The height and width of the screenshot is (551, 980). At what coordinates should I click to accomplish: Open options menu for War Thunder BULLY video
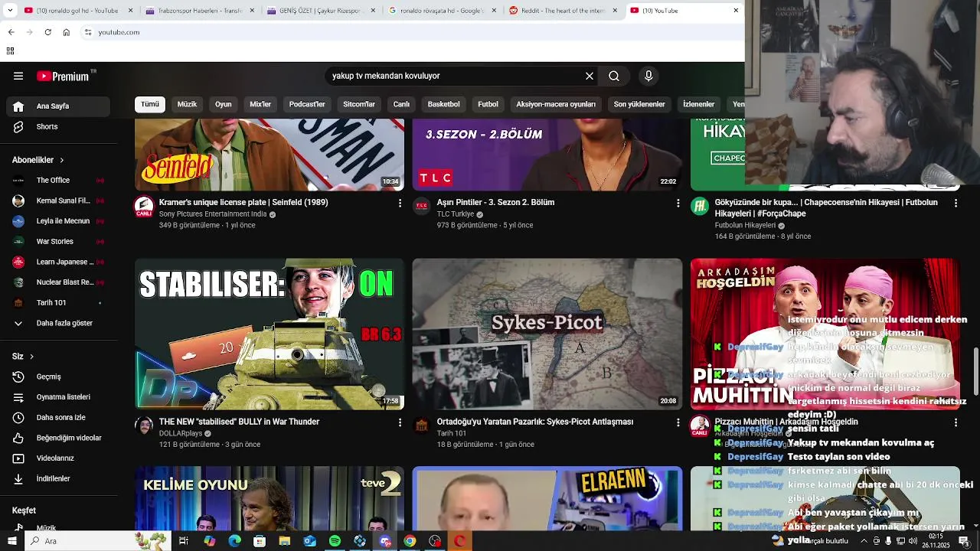click(x=400, y=422)
